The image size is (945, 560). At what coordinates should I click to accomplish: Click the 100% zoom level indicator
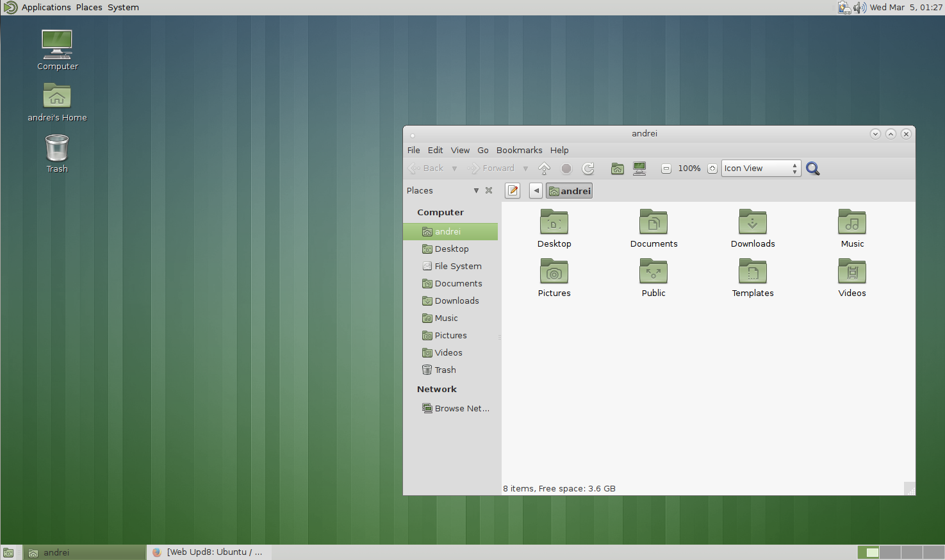click(x=689, y=168)
